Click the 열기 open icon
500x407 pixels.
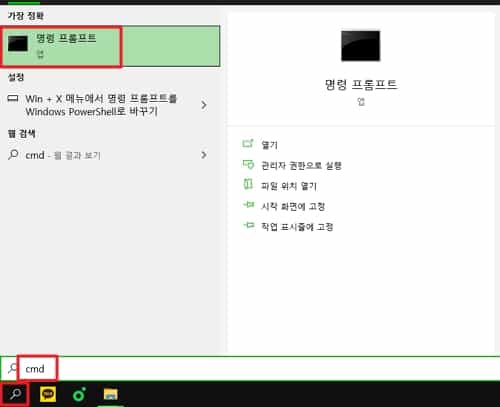pos(248,143)
